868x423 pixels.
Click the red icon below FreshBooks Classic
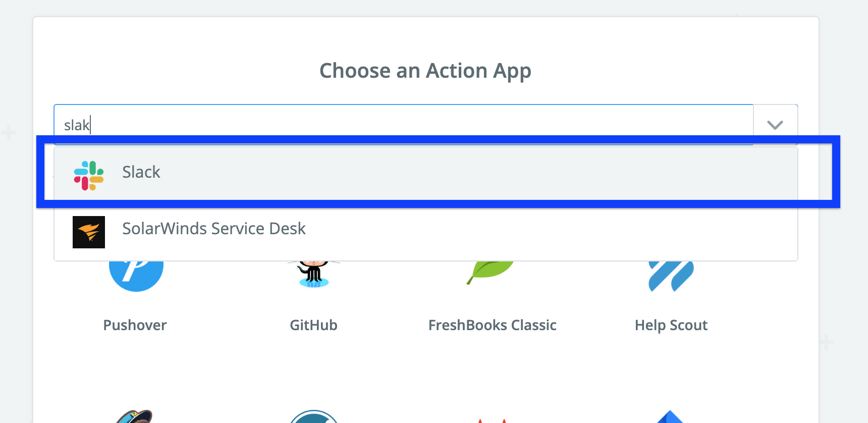coord(492,419)
